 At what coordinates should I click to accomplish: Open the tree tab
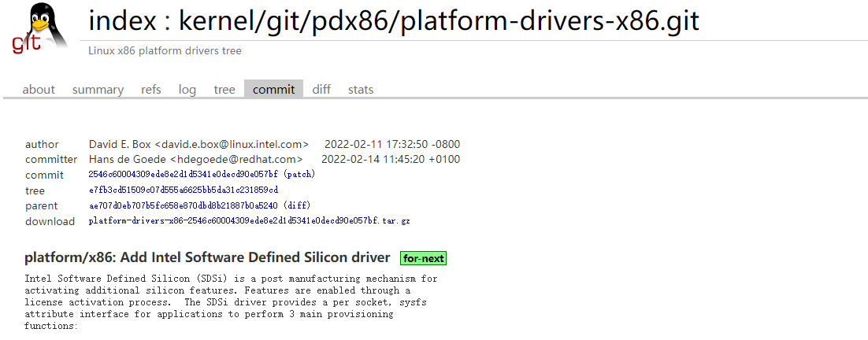point(224,90)
